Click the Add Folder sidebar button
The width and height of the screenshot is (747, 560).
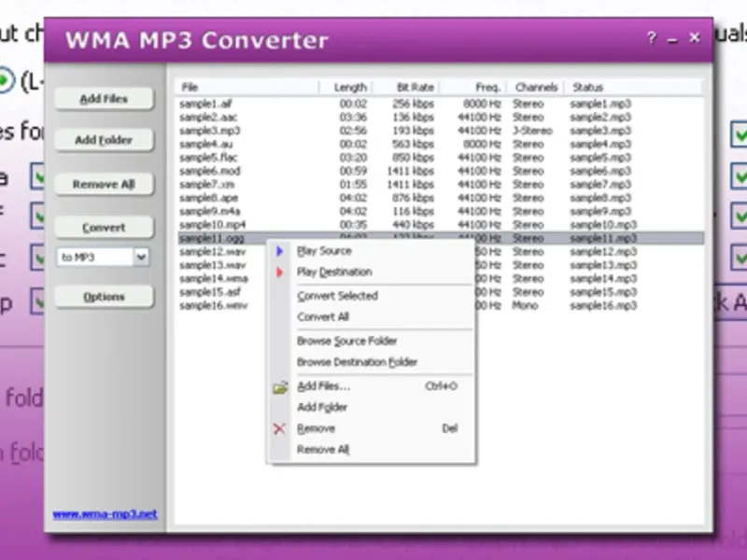click(x=104, y=140)
